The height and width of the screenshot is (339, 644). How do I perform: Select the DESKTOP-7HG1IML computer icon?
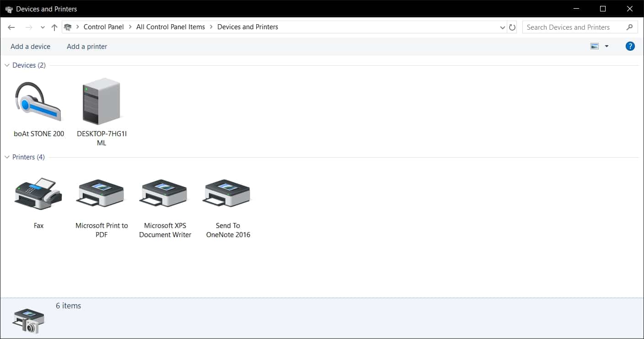point(101,101)
